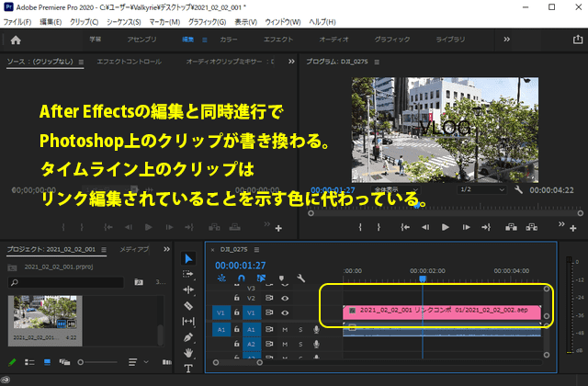588x386 pixels.
Task: Create new bin from search icon
Action: [x=139, y=282]
